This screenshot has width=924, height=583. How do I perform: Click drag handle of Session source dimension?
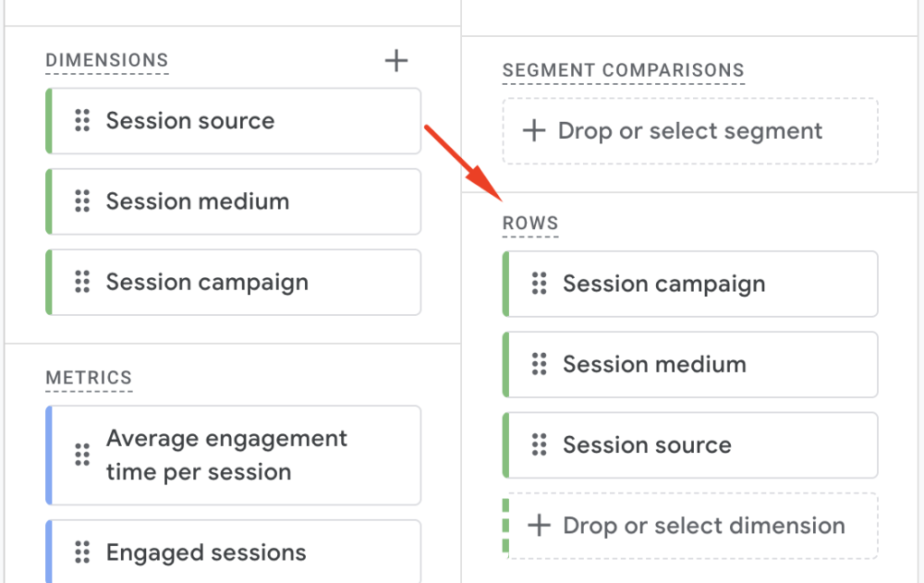pyautogui.click(x=82, y=121)
